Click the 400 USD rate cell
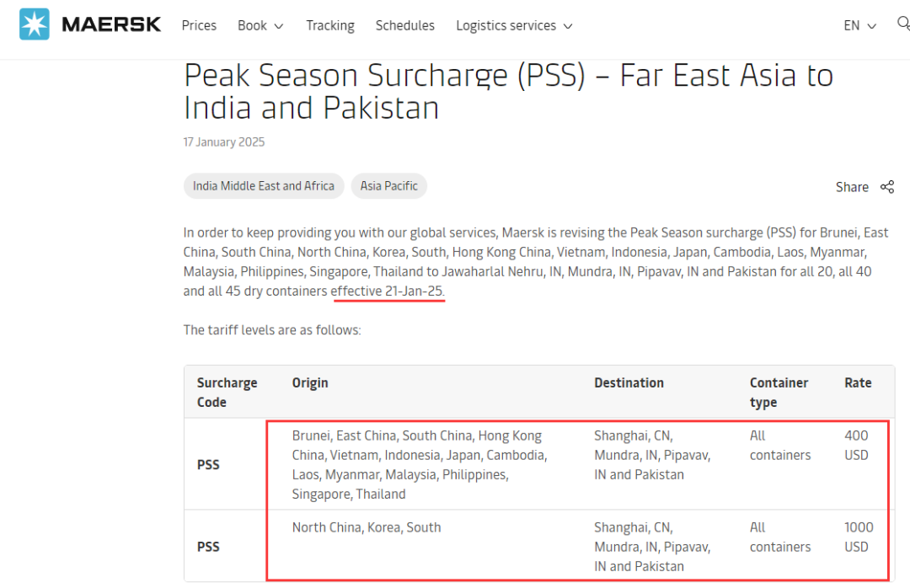The width and height of the screenshot is (910, 588). pyautogui.click(x=856, y=446)
